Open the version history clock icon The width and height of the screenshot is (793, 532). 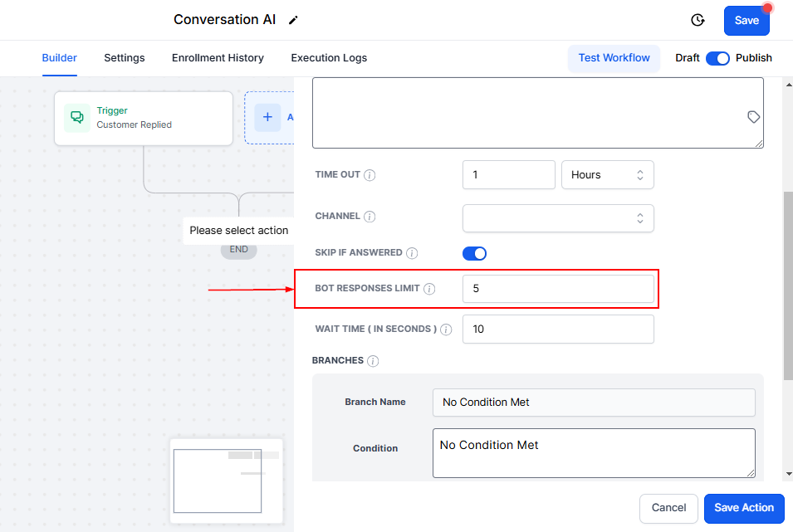coord(698,20)
